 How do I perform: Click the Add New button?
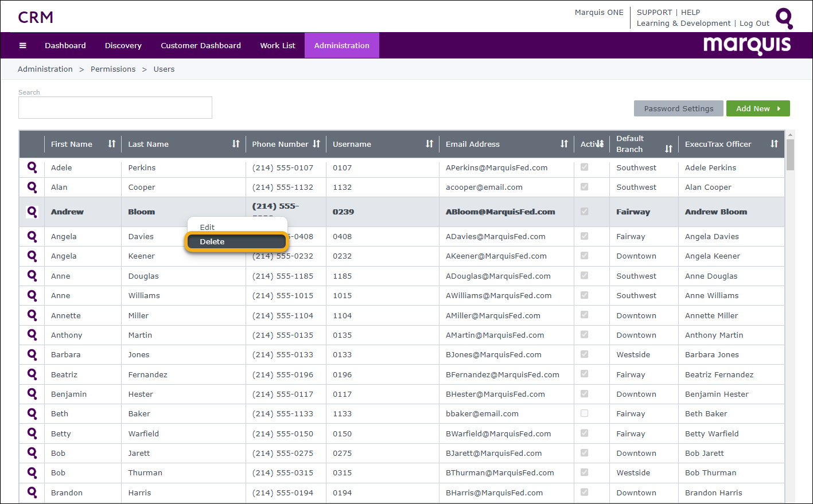pos(758,108)
